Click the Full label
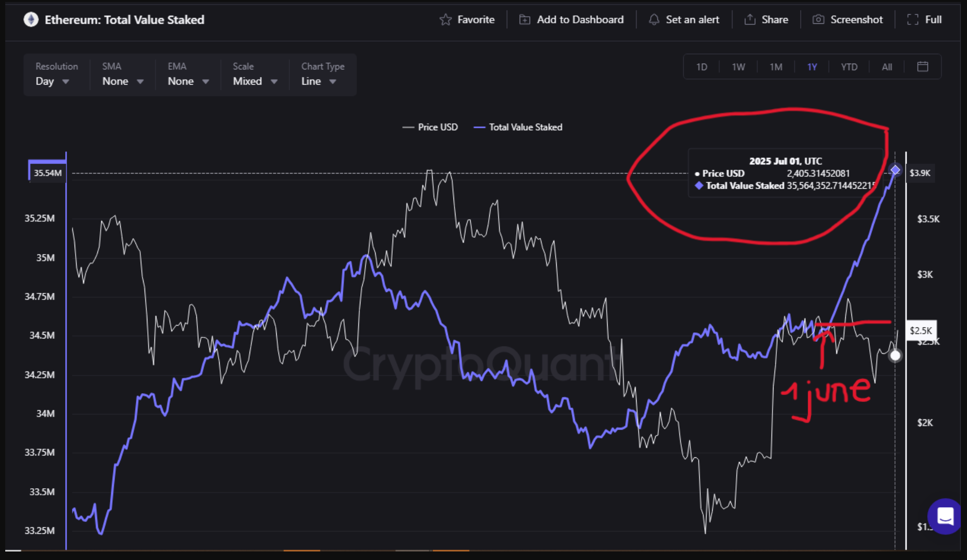This screenshot has width=967, height=560. [933, 19]
